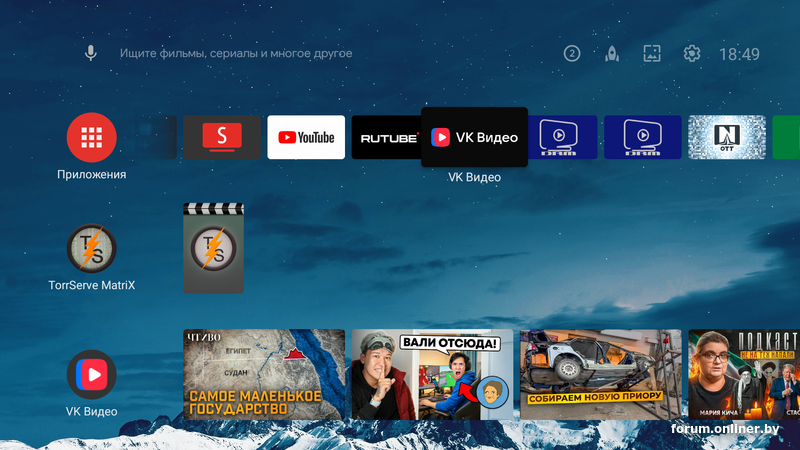Image resolution: width=800 pixels, height=450 pixels.
Task: Open the red Приложения apps grid
Action: coord(92,137)
